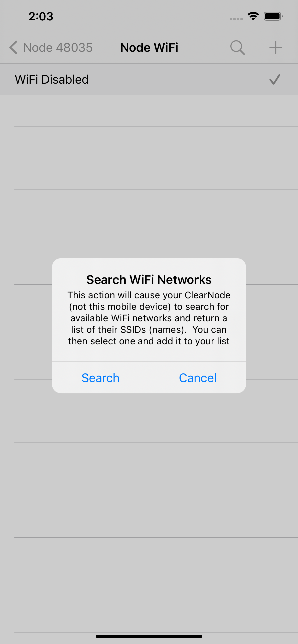This screenshot has height=644, width=298.
Task: Tap the battery indicator icon
Action: tap(273, 16)
